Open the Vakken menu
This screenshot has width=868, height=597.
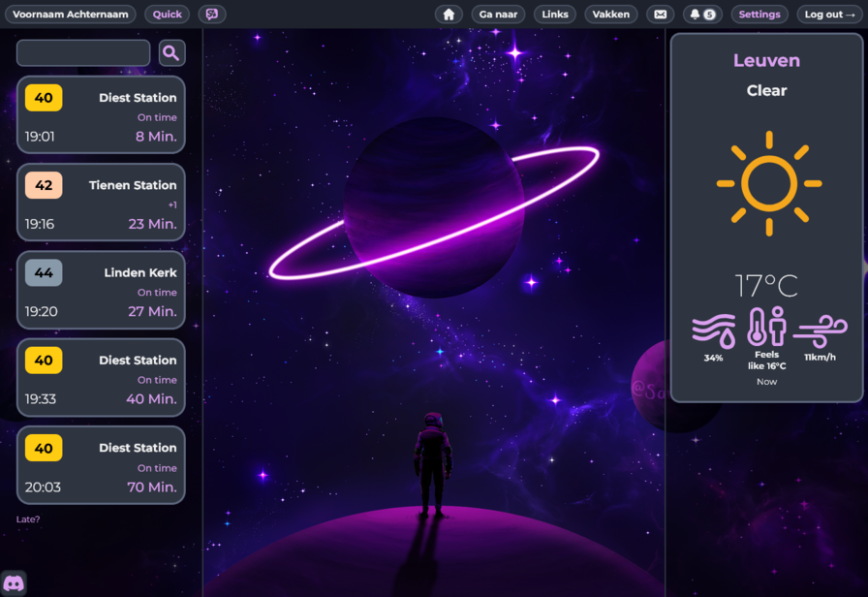(x=611, y=15)
